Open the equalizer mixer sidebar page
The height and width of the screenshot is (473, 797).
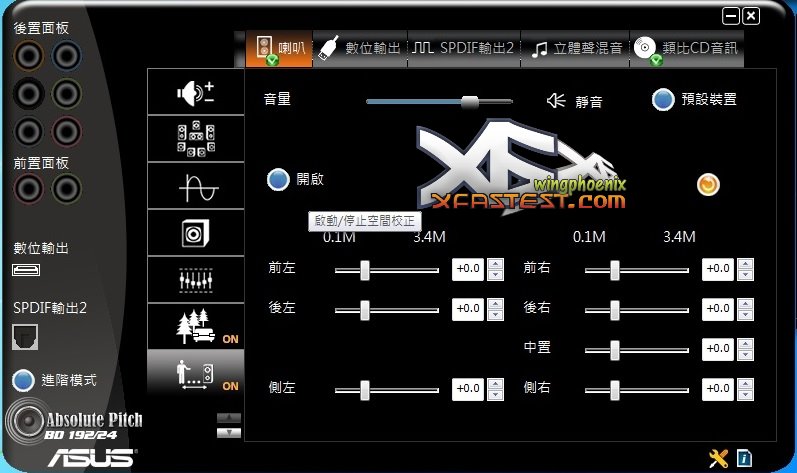[196, 280]
